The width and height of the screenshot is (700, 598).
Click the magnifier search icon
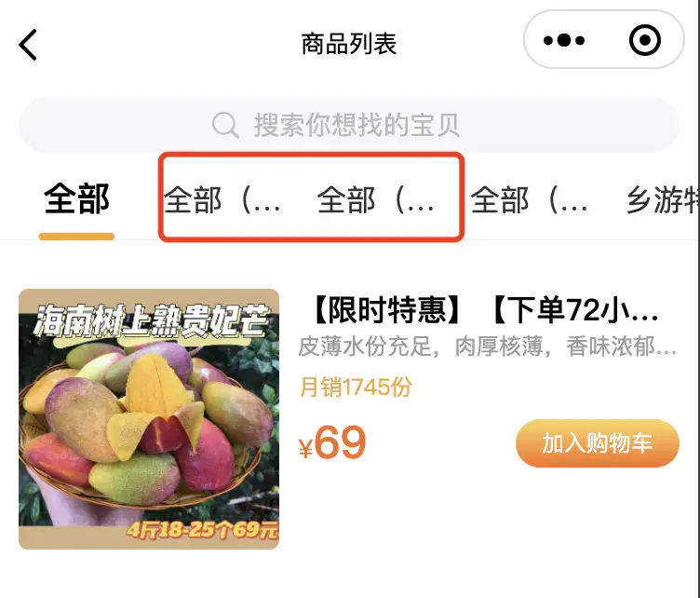(x=225, y=125)
